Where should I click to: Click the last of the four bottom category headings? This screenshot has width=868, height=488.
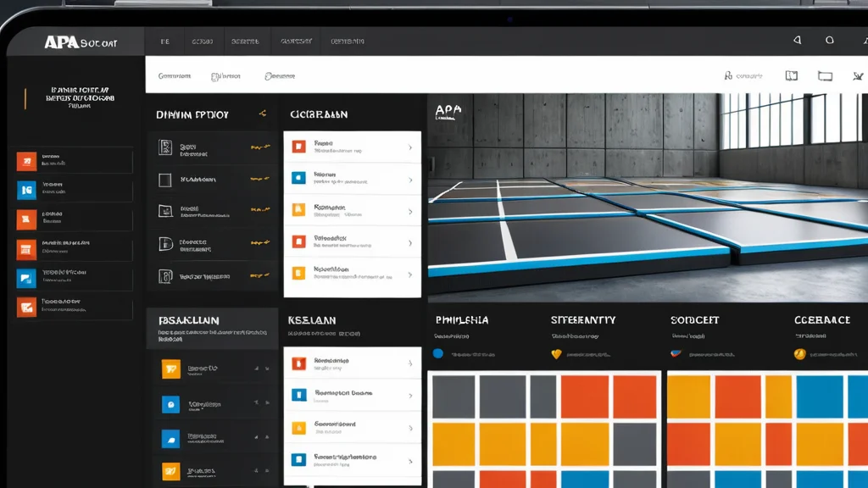click(x=822, y=319)
